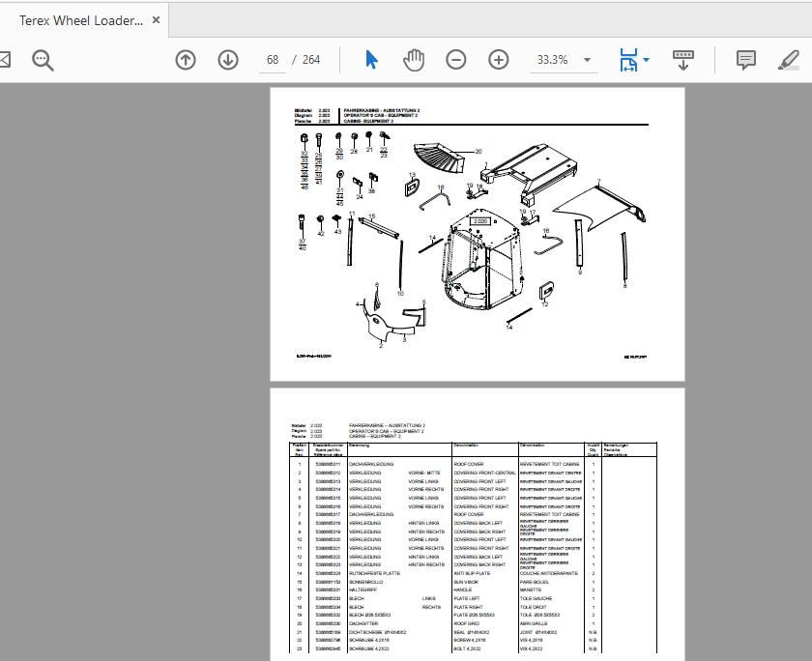Zoom in using the plus icon
812x661 pixels.
[499, 59]
